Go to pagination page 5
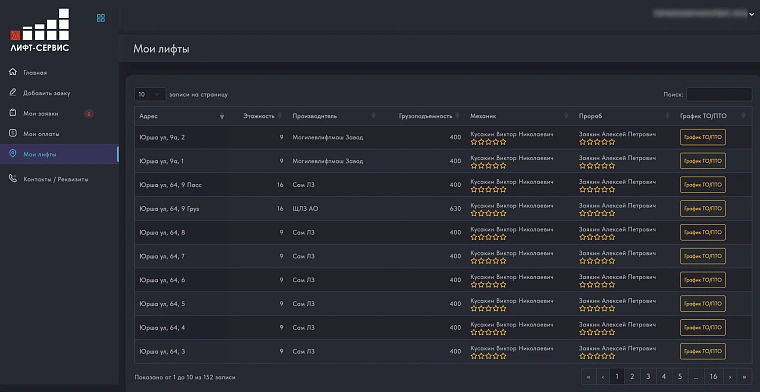Viewport: 760px width, 392px height. coord(680,376)
